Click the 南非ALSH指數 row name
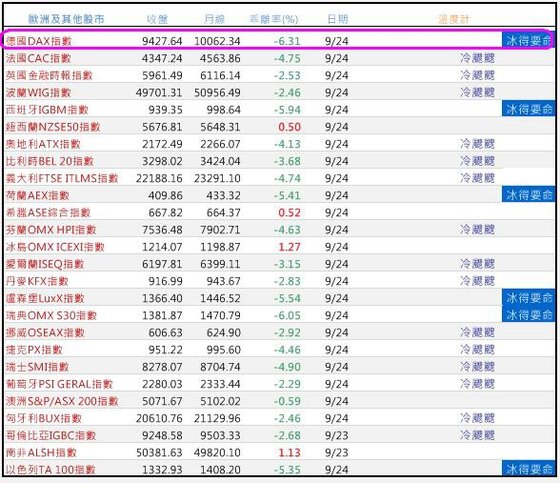560x483 pixels. (x=41, y=453)
